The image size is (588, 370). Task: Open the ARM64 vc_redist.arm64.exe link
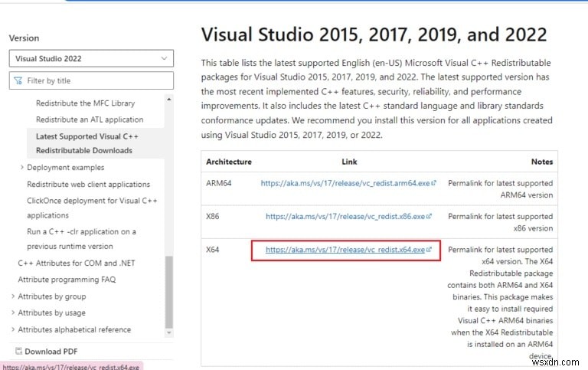(x=345, y=183)
